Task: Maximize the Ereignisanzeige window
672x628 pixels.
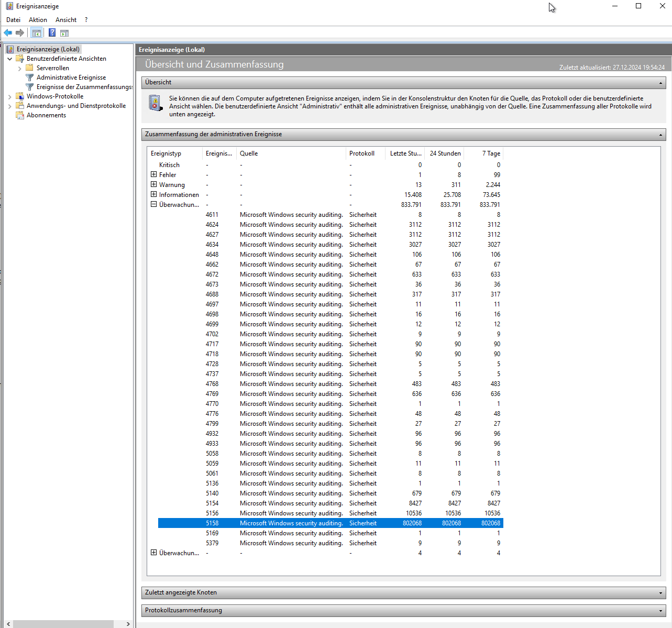Action: coord(638,6)
